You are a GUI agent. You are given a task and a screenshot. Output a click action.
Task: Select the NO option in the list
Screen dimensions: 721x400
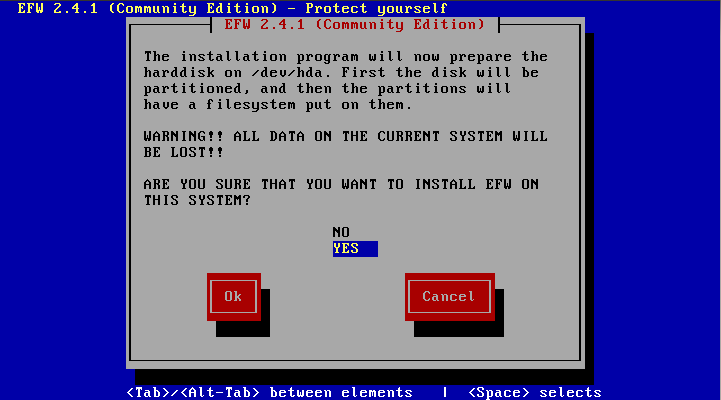coord(341,232)
